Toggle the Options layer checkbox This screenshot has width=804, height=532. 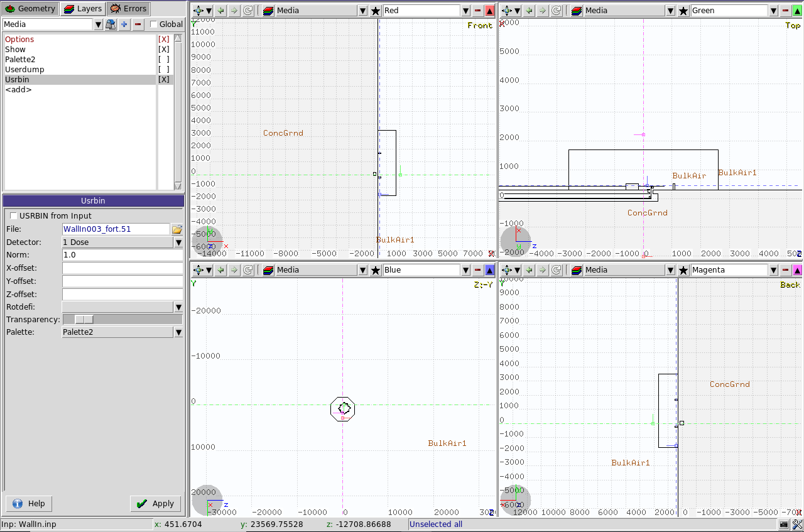[x=164, y=39]
